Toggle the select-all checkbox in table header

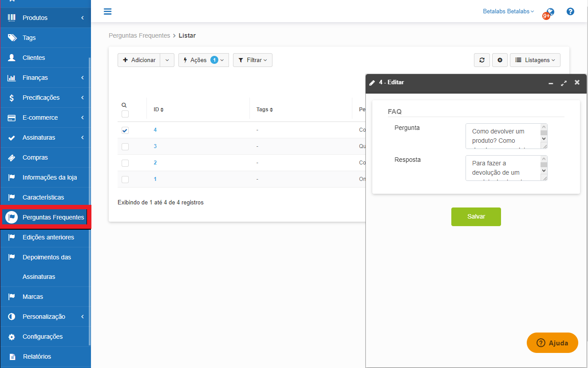125,114
